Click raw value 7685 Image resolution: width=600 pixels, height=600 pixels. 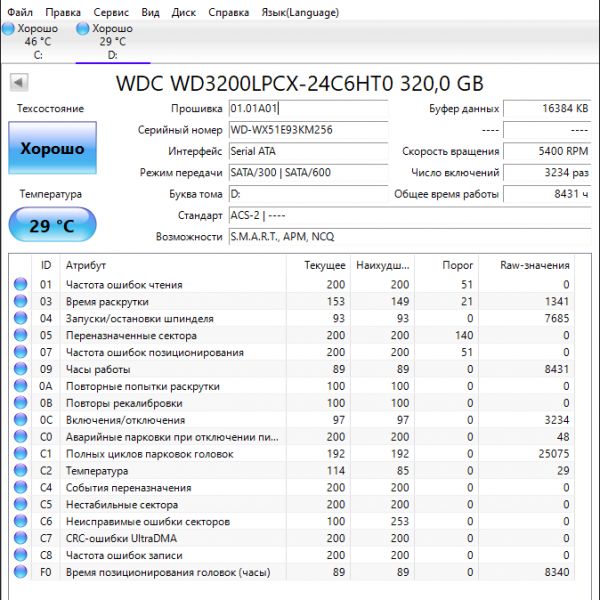coord(557,318)
